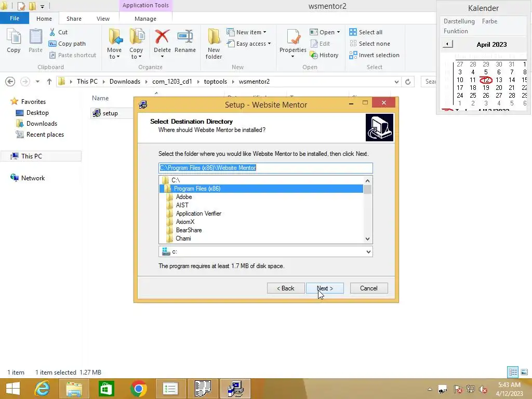Click Cancel in the Setup wizard
The height and width of the screenshot is (399, 532).
tap(369, 288)
